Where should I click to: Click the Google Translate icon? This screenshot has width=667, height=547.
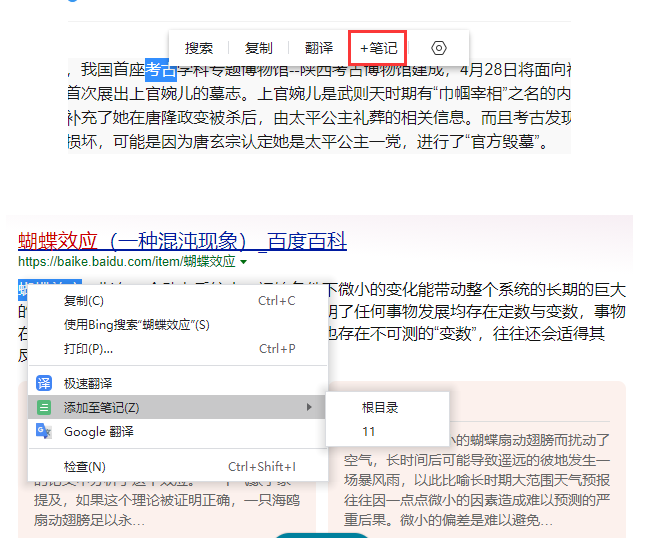point(44,431)
